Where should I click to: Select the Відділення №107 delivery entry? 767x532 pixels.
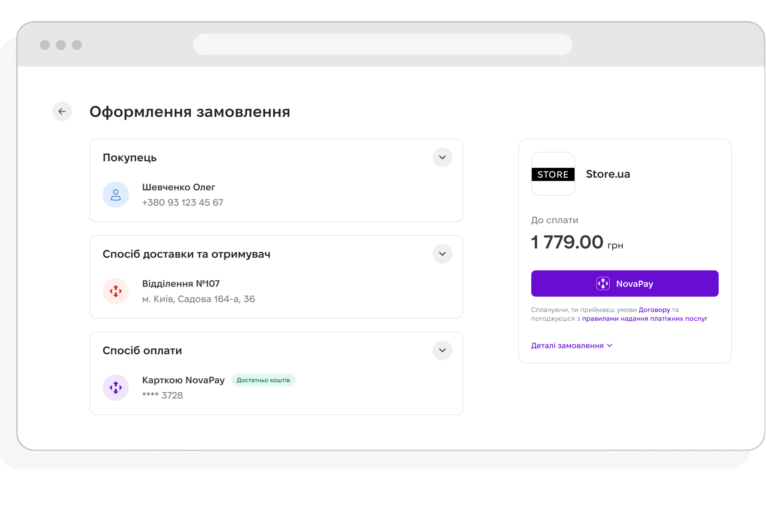pos(181,284)
